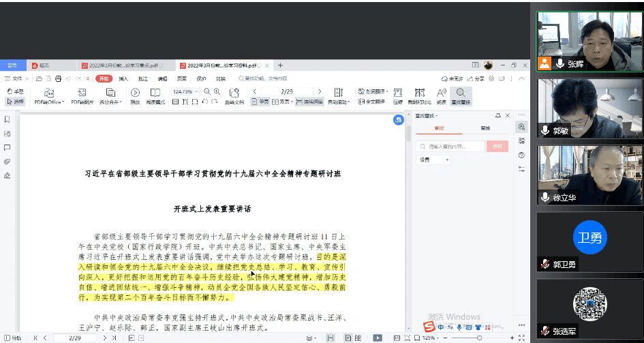Click the 压缩 compress icon
This screenshot has width=644, height=343.
tap(397, 97)
